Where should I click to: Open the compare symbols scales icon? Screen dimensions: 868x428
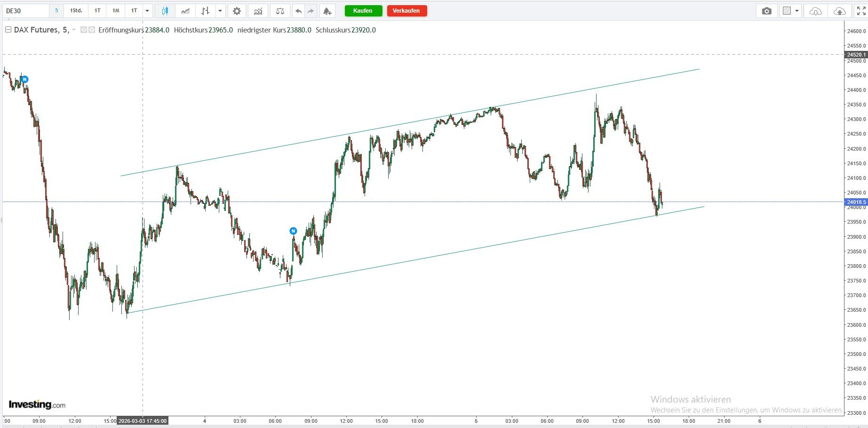280,11
